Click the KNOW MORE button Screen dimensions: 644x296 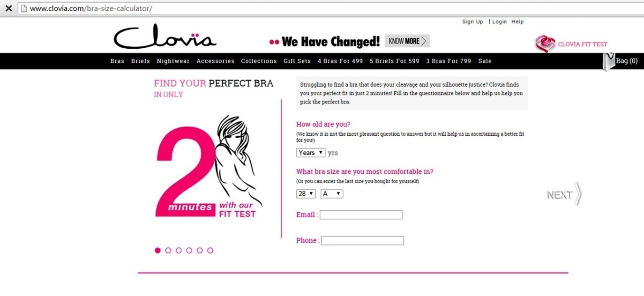[x=407, y=41]
